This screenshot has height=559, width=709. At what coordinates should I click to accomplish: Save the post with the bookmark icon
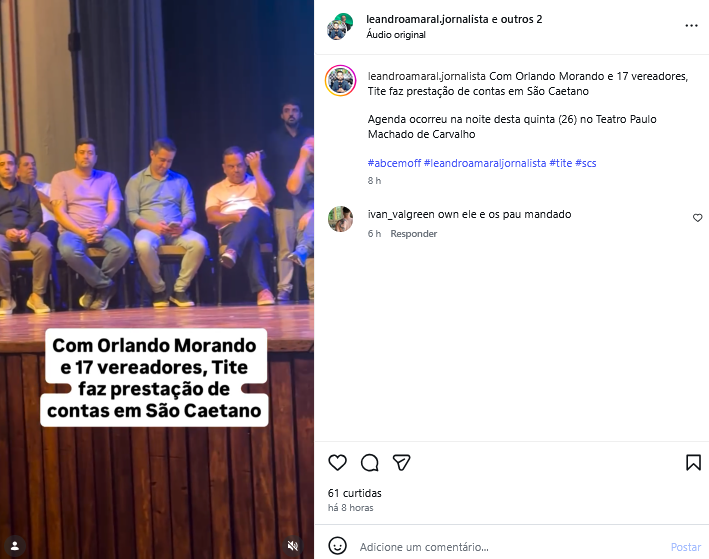(693, 463)
